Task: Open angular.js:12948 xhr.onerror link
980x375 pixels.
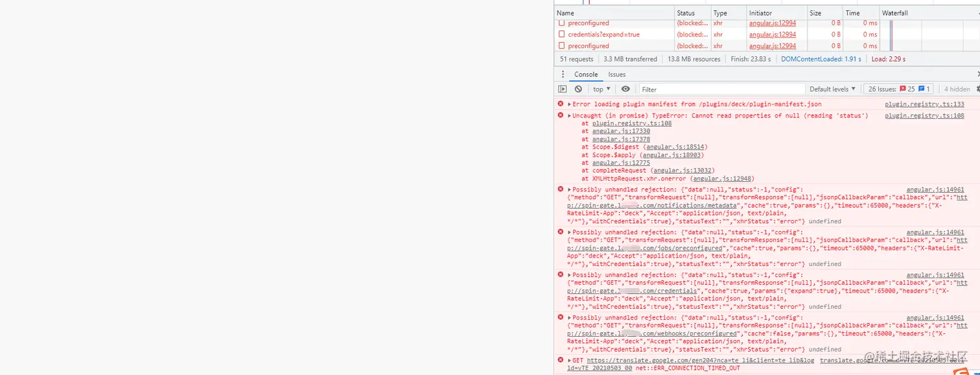Action: click(x=722, y=178)
